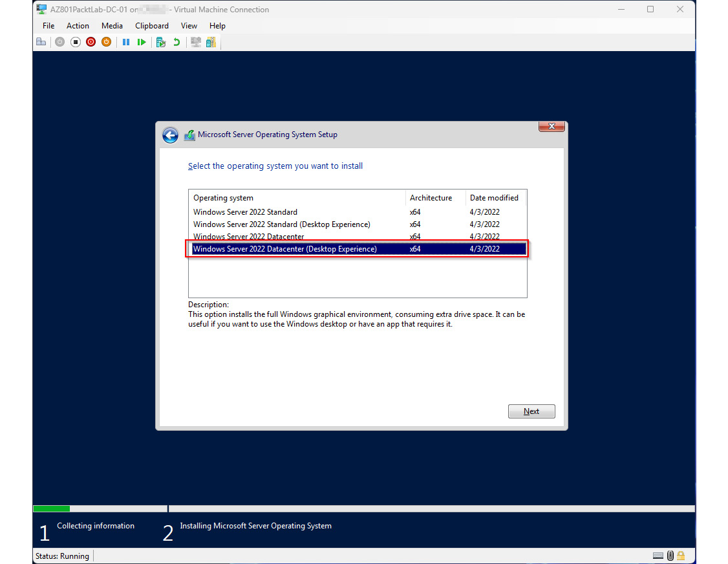
Task: Open the File menu
Action: pos(48,26)
